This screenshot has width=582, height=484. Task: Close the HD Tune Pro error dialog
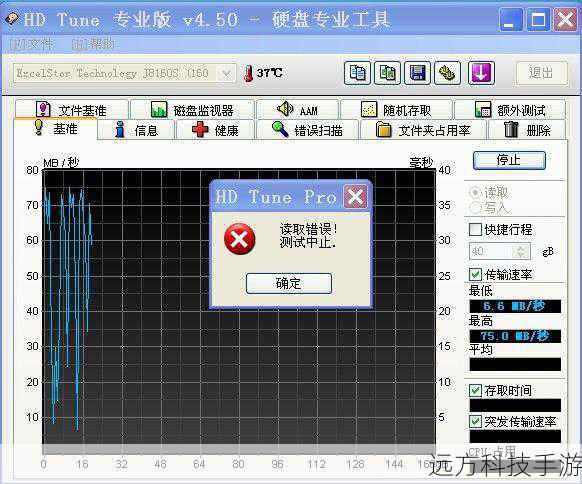pyautogui.click(x=355, y=196)
